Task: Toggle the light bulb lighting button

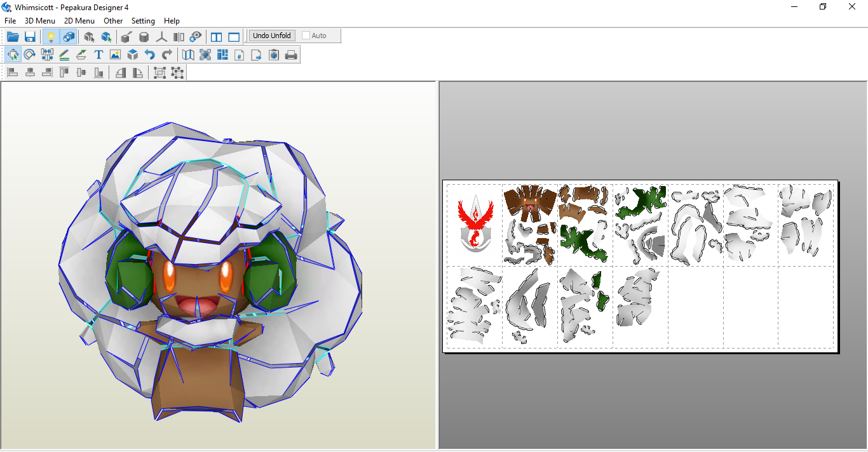Action: coord(51,36)
